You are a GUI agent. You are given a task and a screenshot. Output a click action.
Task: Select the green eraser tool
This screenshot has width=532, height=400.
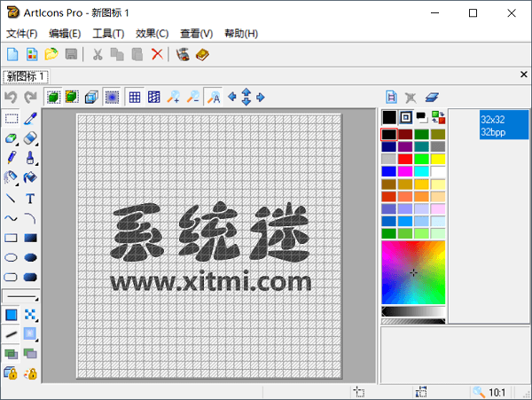coord(12,138)
